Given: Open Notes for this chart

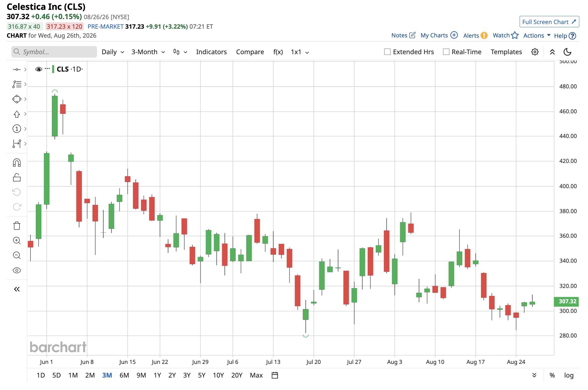Looking at the screenshot, I should 399,35.
